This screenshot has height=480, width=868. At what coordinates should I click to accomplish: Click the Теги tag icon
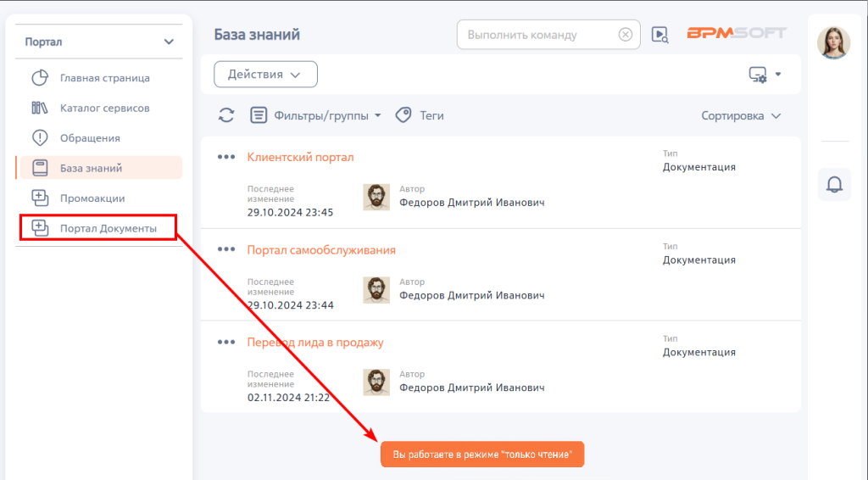(x=403, y=115)
